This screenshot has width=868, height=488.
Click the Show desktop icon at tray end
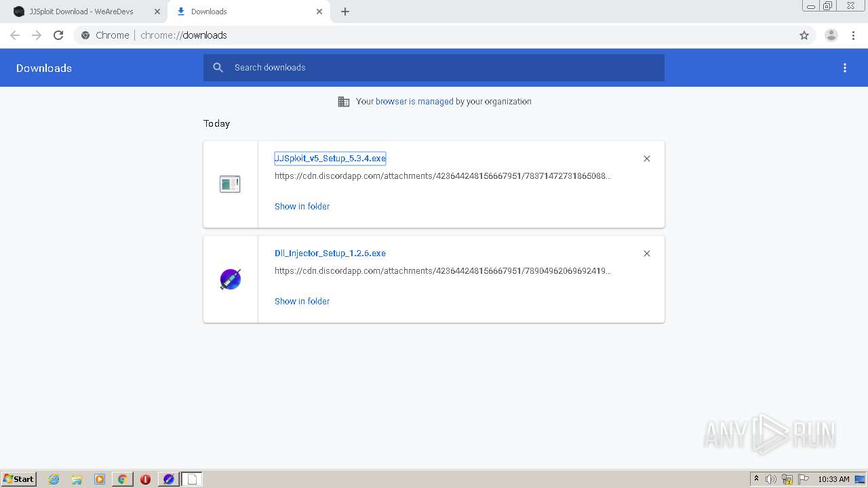coord(860,479)
